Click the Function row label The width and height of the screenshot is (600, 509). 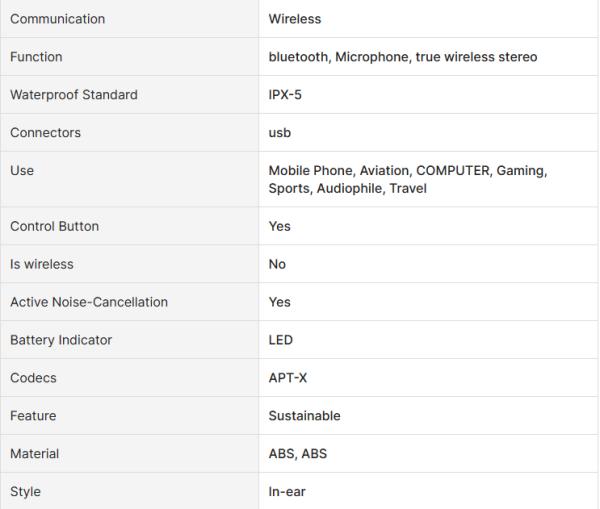36,57
